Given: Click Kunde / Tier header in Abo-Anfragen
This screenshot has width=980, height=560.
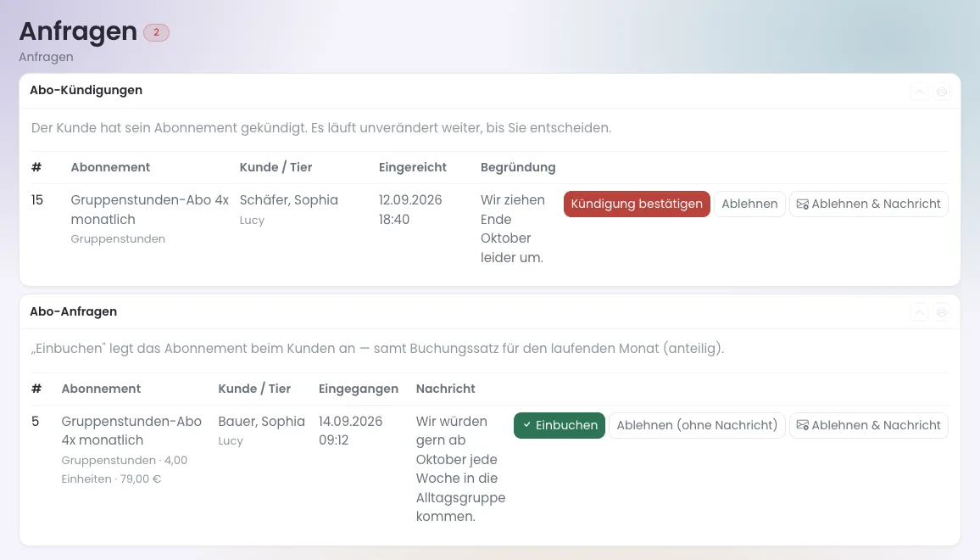Looking at the screenshot, I should click(254, 389).
